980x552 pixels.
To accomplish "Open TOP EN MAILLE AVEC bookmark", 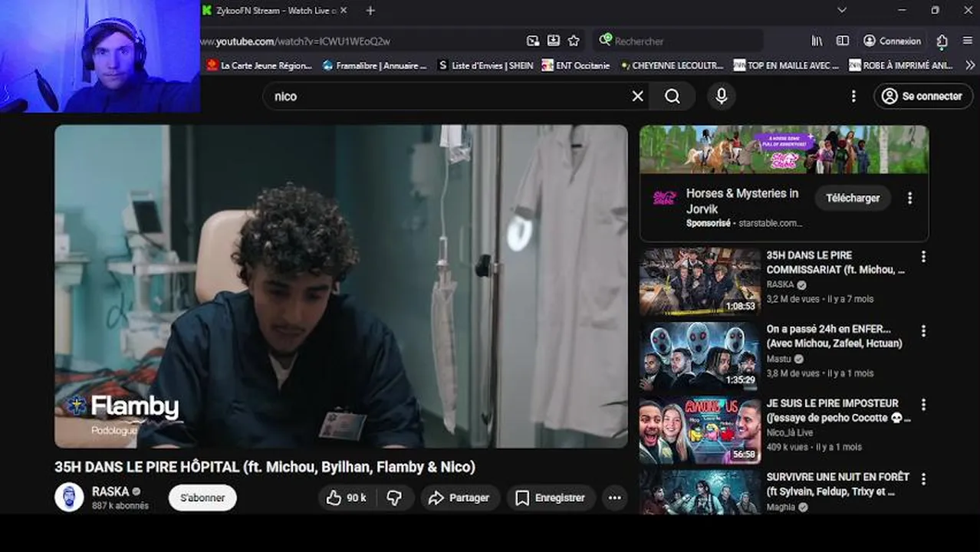I will (786, 66).
